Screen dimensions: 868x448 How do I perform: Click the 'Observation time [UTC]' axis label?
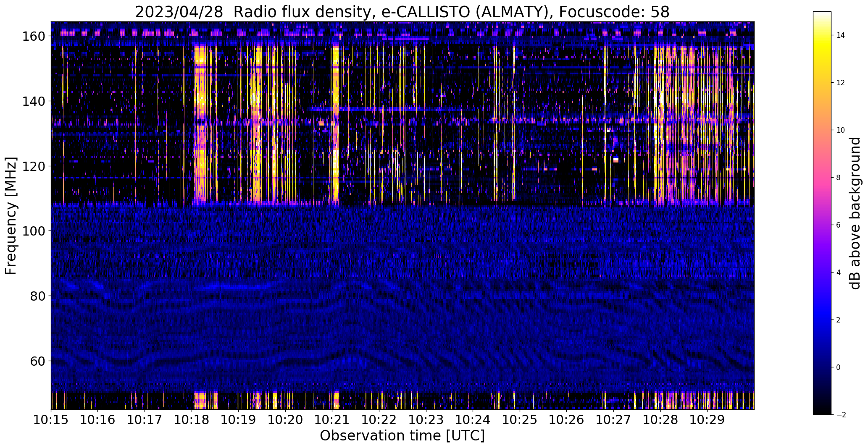tap(402, 436)
